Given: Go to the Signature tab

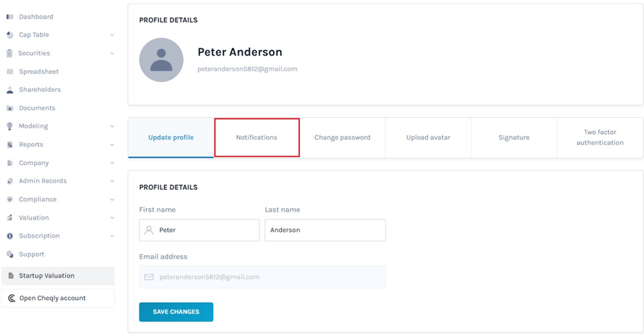Looking at the screenshot, I should pyautogui.click(x=514, y=138).
